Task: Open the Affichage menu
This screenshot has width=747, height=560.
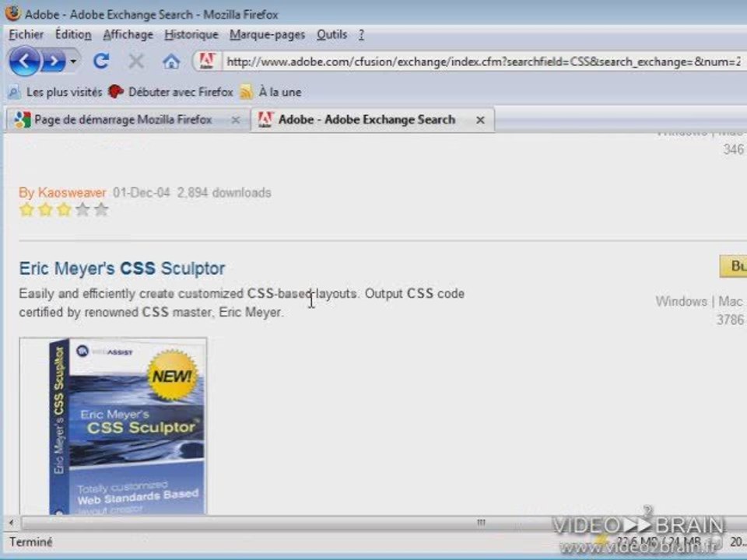Action: (128, 34)
